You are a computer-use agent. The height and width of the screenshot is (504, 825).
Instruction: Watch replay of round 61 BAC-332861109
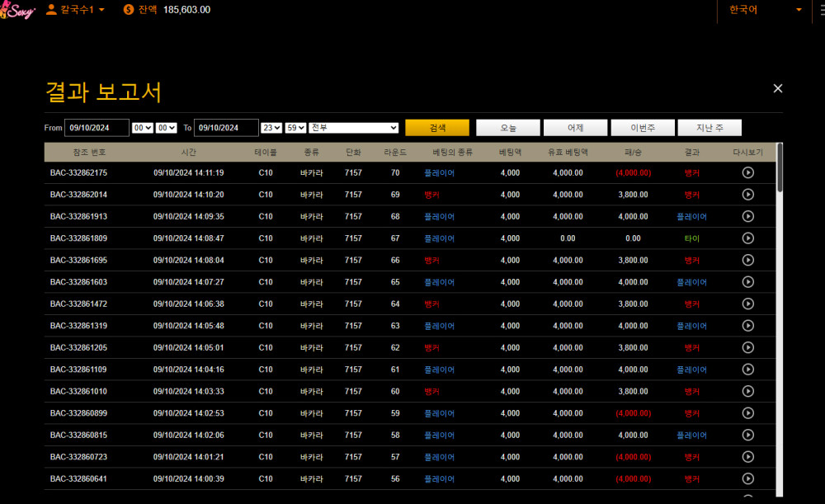pos(747,370)
